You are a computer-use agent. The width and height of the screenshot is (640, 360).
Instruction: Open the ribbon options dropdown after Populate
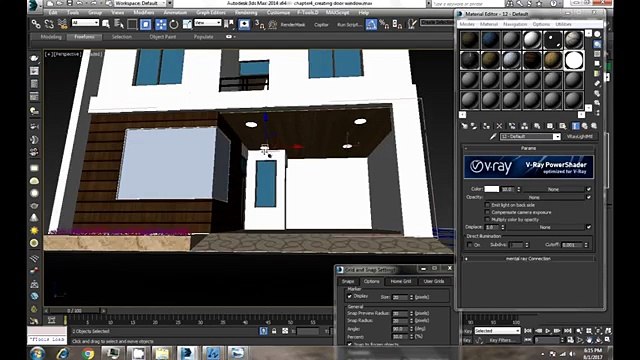(231, 37)
